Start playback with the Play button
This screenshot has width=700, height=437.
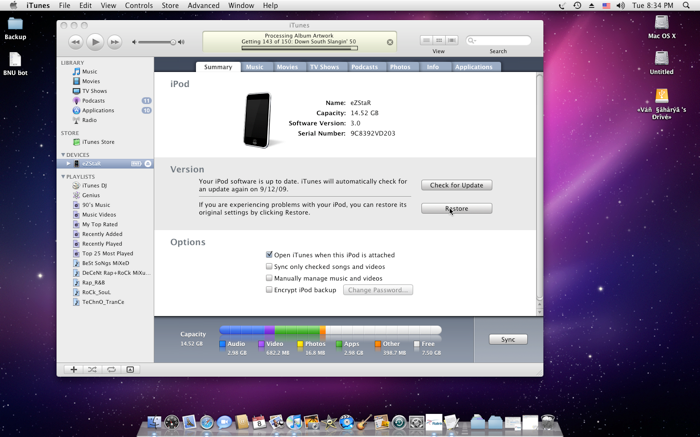click(x=95, y=42)
